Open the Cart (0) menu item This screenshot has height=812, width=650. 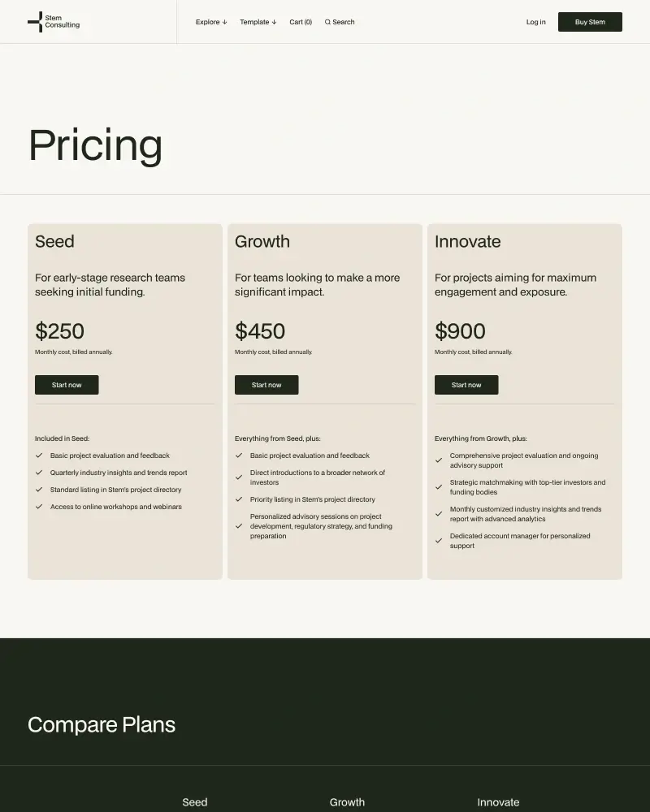click(301, 22)
